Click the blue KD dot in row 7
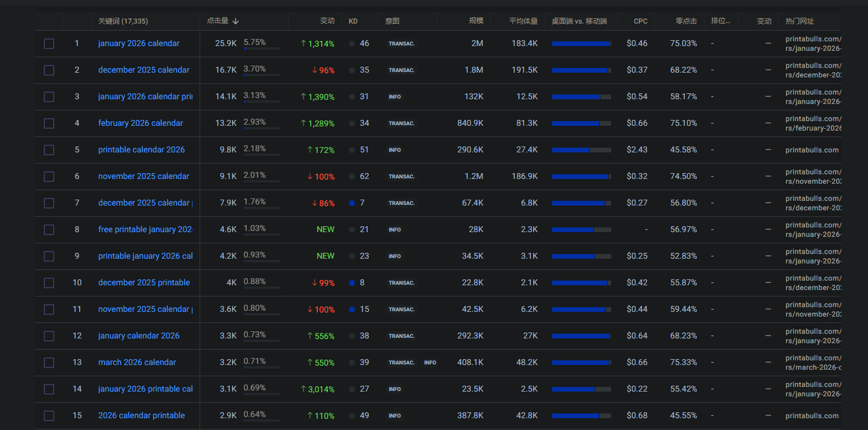This screenshot has width=868, height=430. 352,203
